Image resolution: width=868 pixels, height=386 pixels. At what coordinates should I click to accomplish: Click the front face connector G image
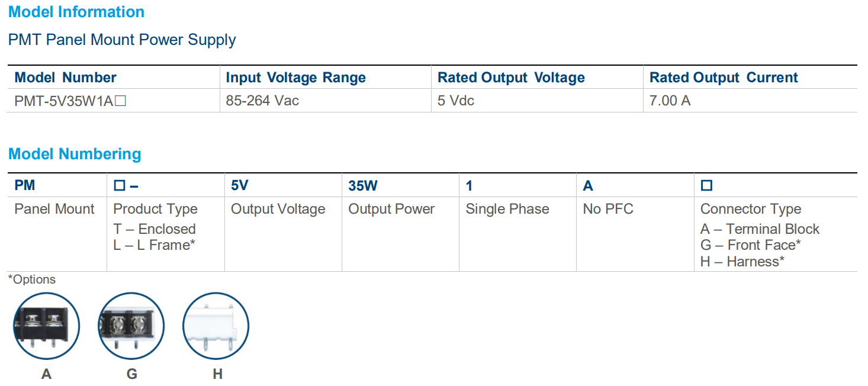click(x=131, y=327)
